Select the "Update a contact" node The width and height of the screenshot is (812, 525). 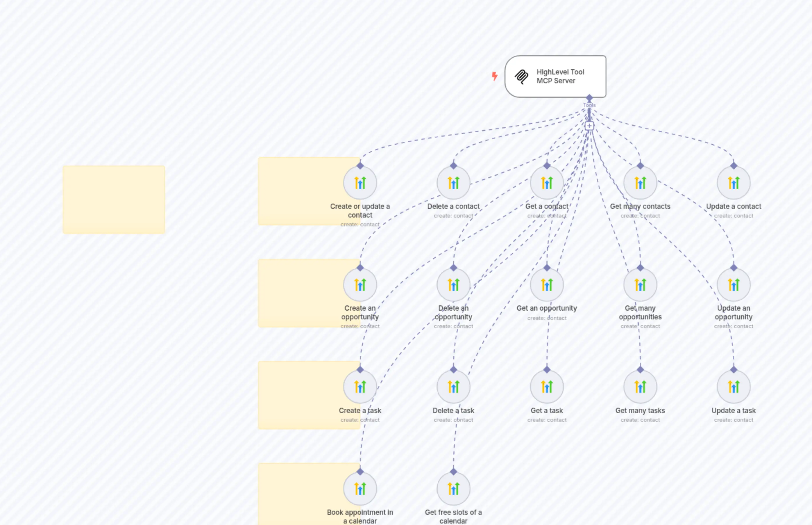click(x=733, y=183)
